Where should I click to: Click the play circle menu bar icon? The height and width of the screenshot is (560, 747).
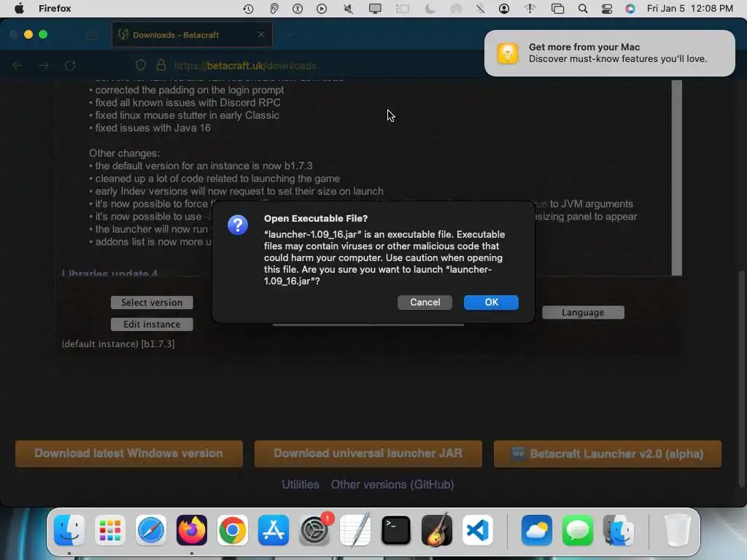[322, 9]
